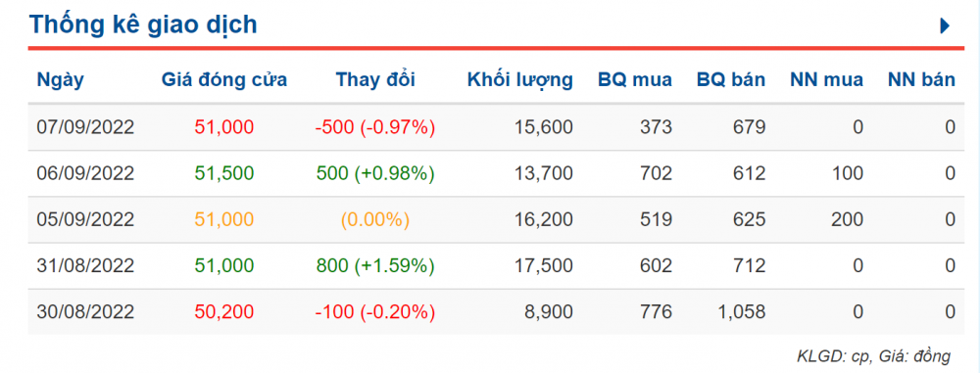
Task: Select the Thay đổi column header
Action: point(375,80)
